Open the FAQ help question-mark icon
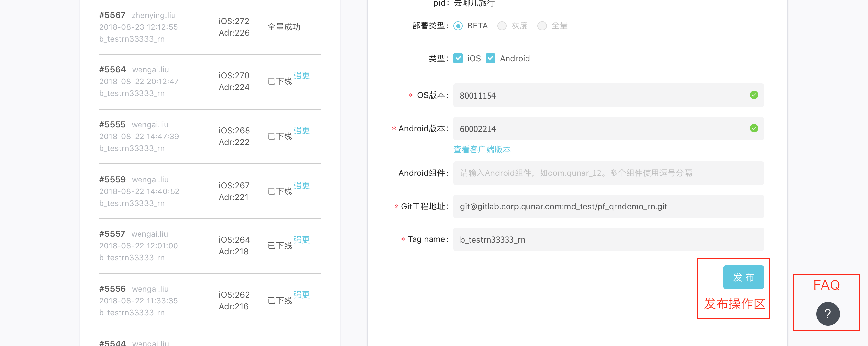This screenshot has width=868, height=346. pyautogui.click(x=828, y=314)
